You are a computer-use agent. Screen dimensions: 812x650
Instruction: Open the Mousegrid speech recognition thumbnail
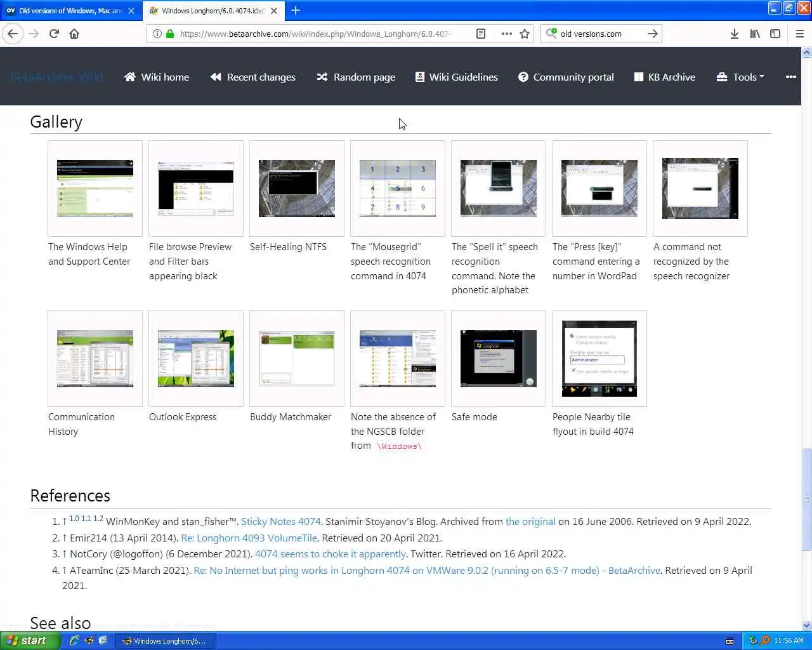coord(398,189)
